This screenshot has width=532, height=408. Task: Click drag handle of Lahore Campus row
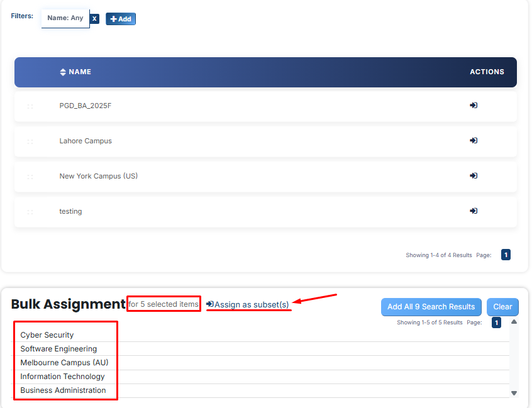[x=30, y=141]
